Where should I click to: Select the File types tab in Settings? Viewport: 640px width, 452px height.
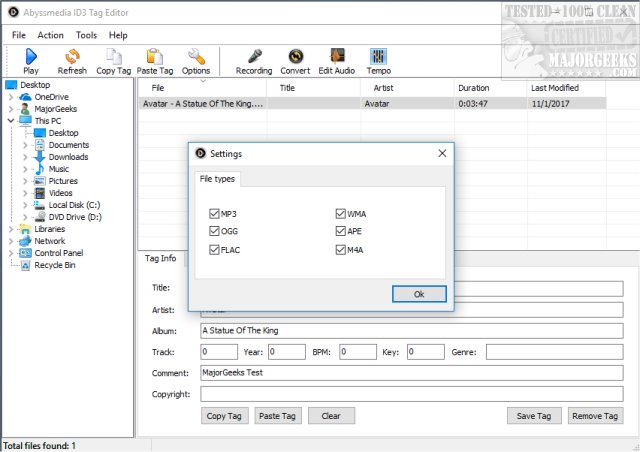coord(217,179)
